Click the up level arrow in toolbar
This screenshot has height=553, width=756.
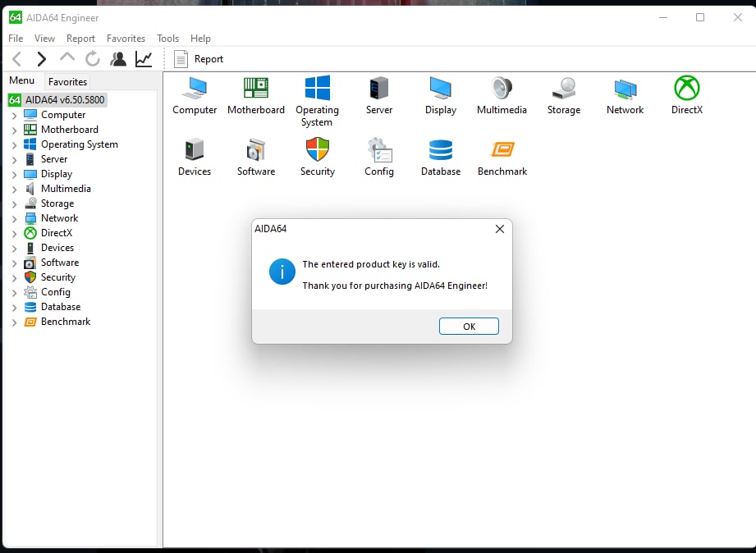(x=67, y=58)
